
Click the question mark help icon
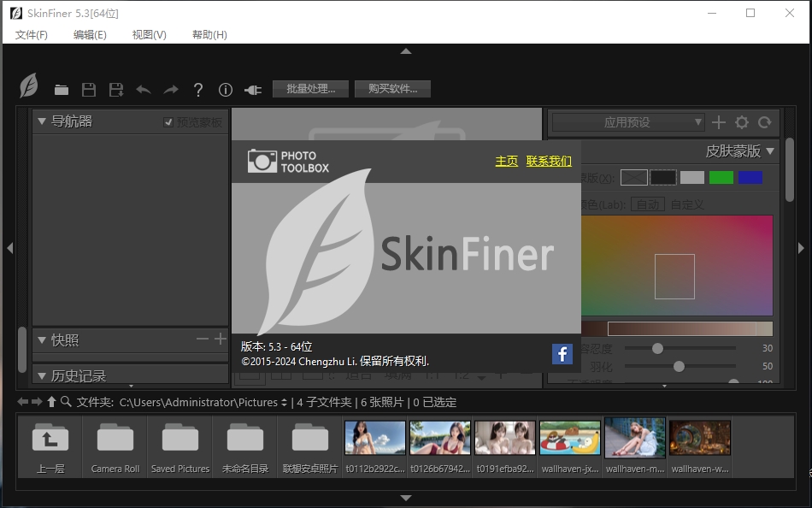click(198, 90)
